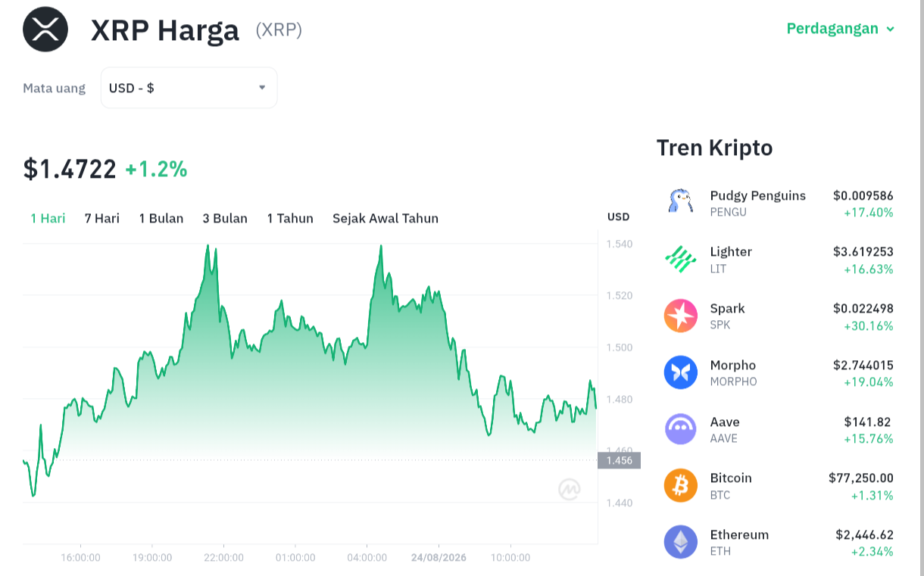Show the 1 Tahun chart range
924x576 pixels.
pyautogui.click(x=290, y=218)
